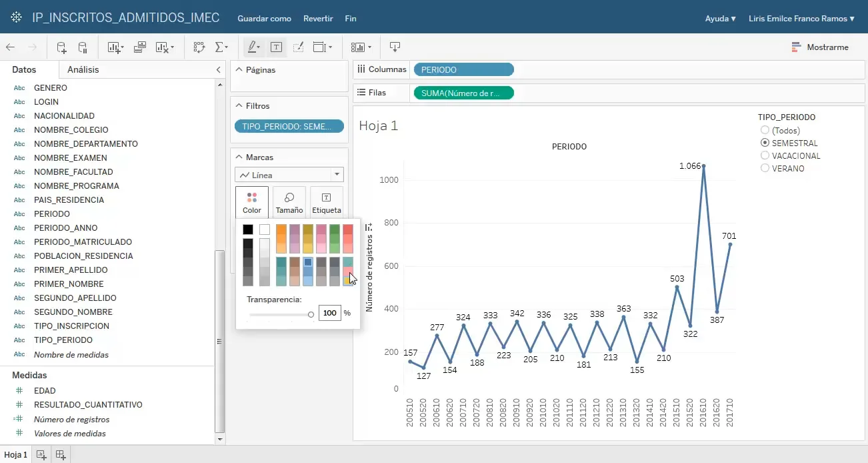Click the redo forward arrow
This screenshot has height=463, width=868.
click(x=32, y=47)
